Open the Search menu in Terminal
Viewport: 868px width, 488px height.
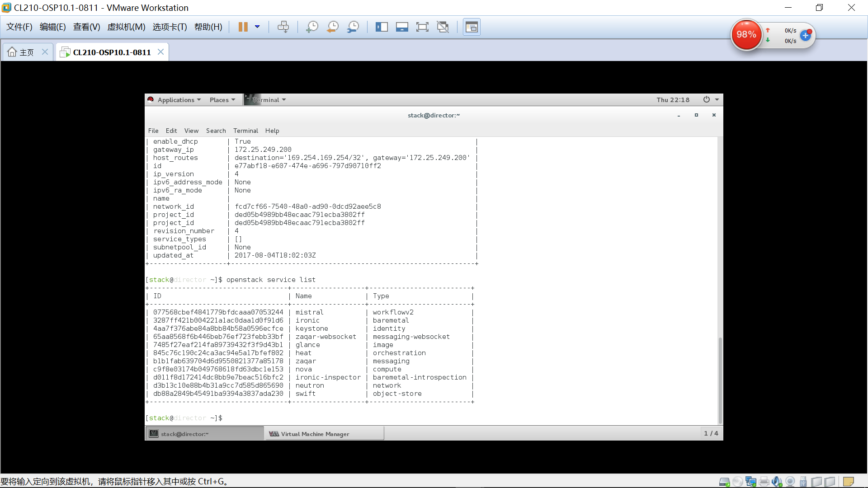coord(216,131)
